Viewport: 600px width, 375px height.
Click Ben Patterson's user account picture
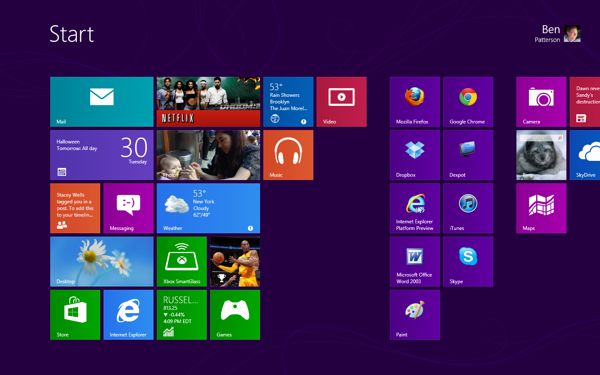coord(572,34)
